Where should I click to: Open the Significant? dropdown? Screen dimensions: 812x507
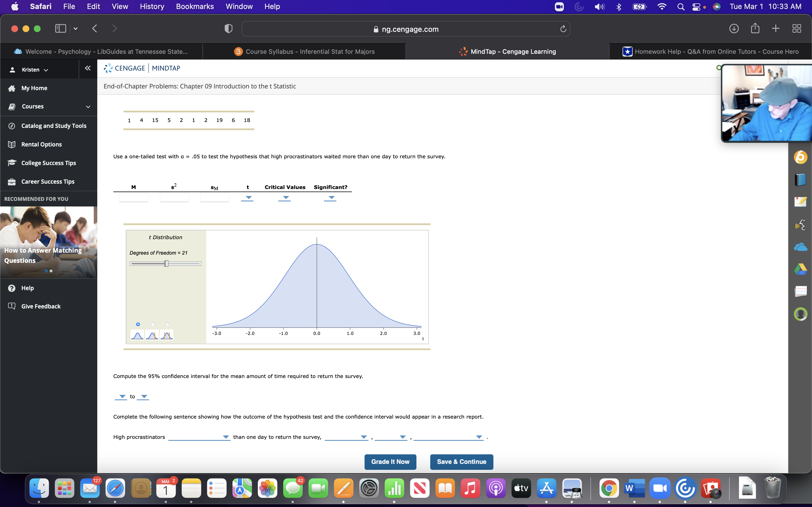pyautogui.click(x=330, y=198)
